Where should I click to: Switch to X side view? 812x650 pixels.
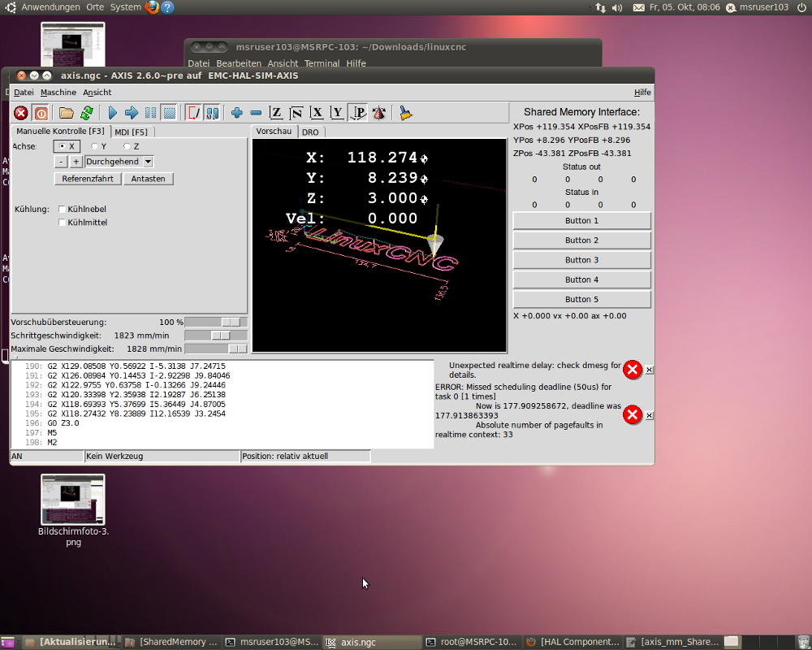pos(317,113)
